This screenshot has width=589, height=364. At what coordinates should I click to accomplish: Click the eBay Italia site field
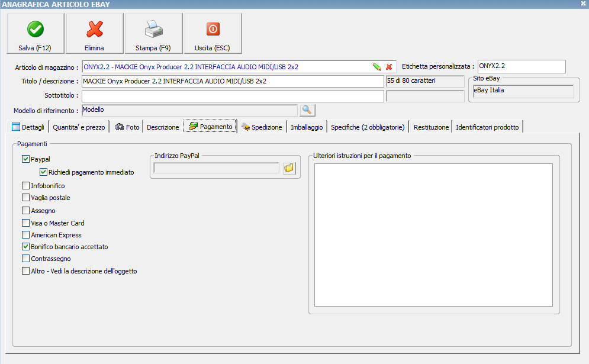[524, 91]
